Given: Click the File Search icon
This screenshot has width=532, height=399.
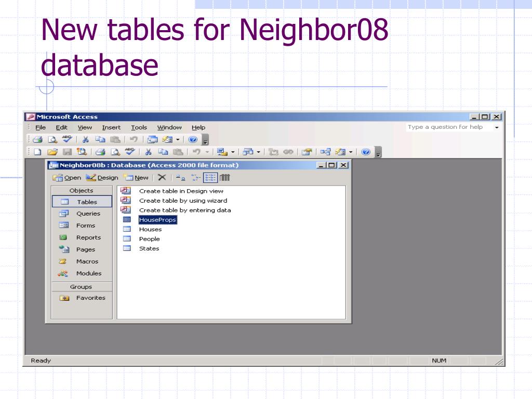Looking at the screenshot, I should tap(82, 152).
